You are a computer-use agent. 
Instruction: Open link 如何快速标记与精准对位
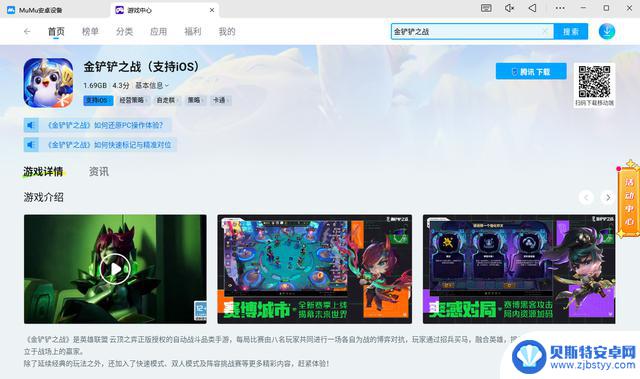pos(109,144)
